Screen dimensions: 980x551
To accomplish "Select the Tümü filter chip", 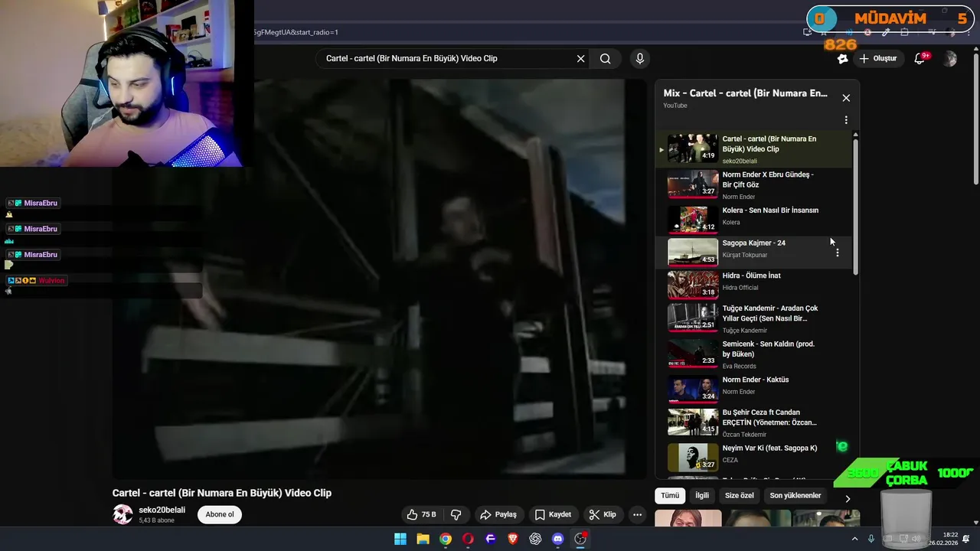I will (670, 496).
